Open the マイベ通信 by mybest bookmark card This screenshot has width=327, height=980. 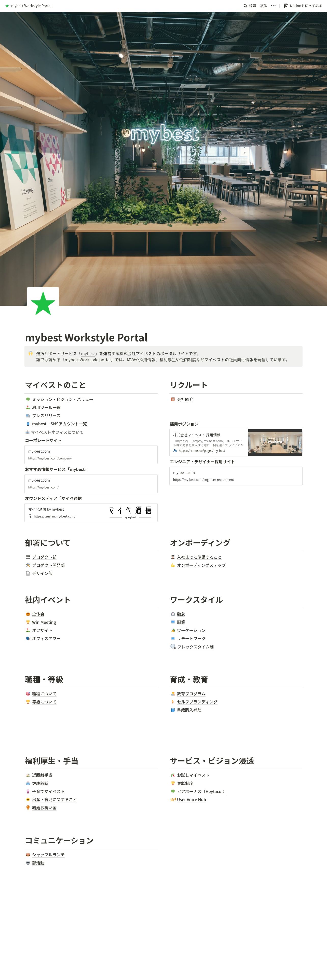[91, 512]
